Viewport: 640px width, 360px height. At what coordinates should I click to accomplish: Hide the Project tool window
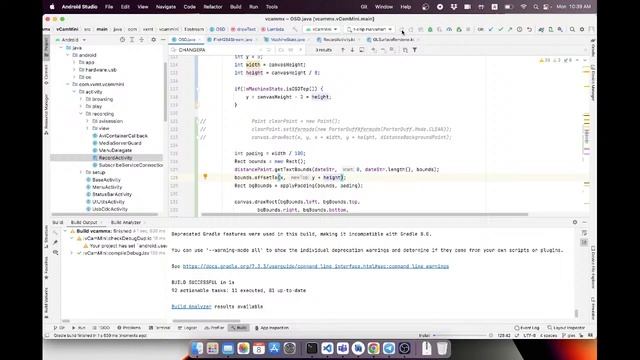[163, 40]
